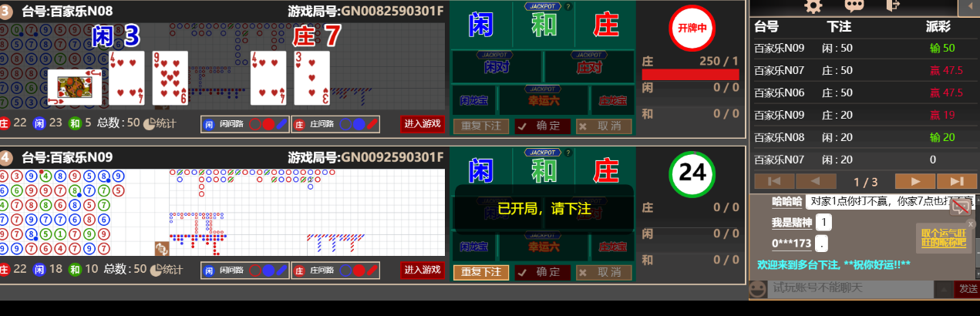Click jackpot help question mark for N08
980x316 pixels.
pos(568,6)
